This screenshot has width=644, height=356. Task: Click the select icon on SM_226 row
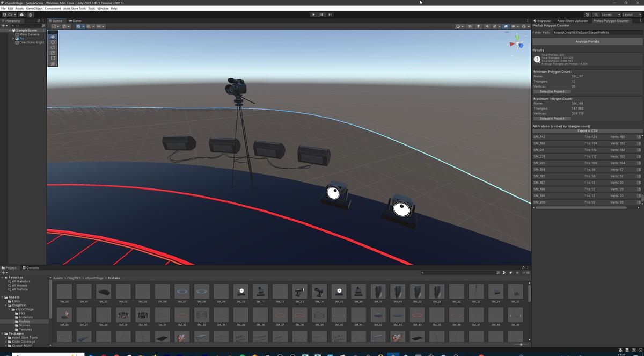coord(639,156)
